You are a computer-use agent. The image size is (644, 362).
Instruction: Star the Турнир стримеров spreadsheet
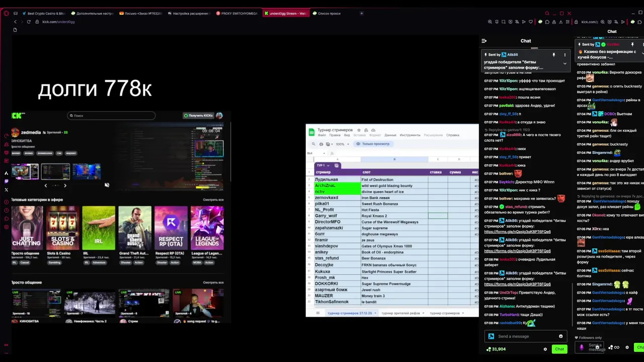[358, 130]
